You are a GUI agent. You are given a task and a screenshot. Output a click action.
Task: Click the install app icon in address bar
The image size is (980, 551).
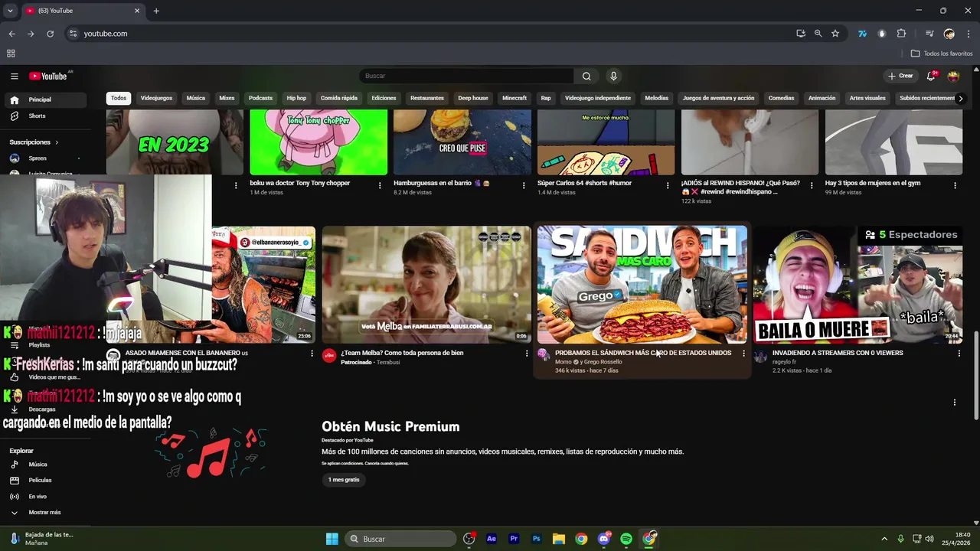801,34
